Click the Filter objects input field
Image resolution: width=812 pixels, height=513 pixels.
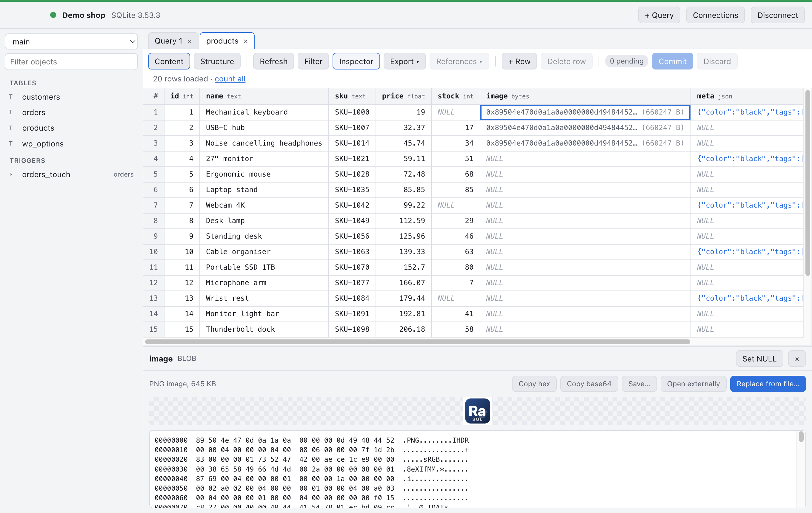[x=71, y=62]
